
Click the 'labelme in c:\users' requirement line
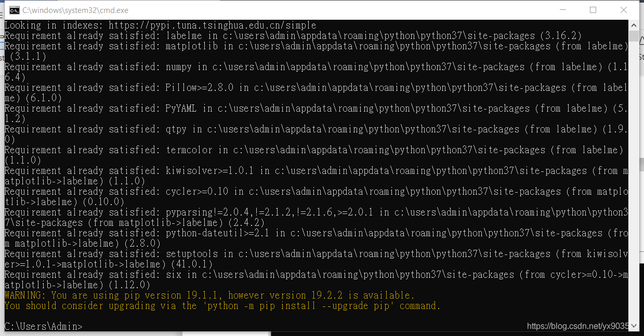point(293,35)
